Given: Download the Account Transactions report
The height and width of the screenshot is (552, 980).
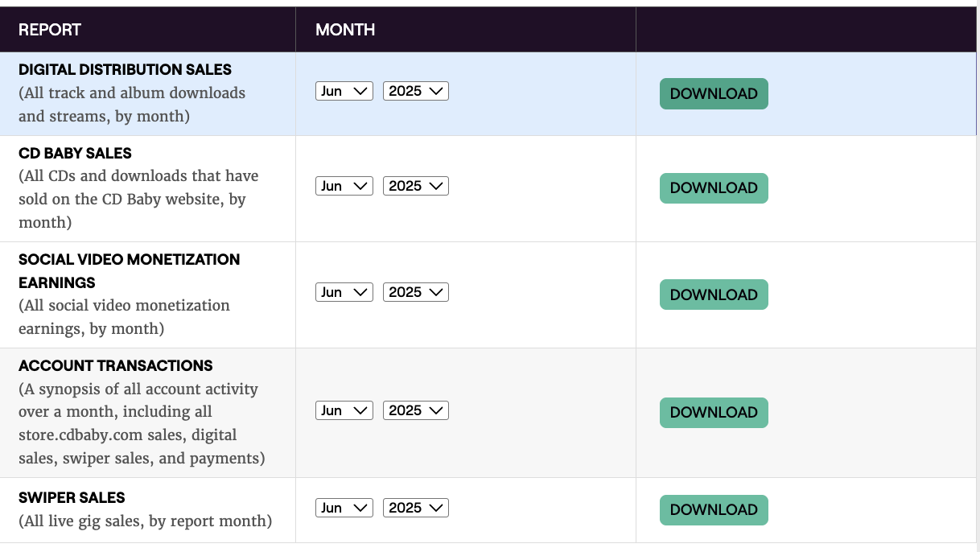Looking at the screenshot, I should pos(714,412).
